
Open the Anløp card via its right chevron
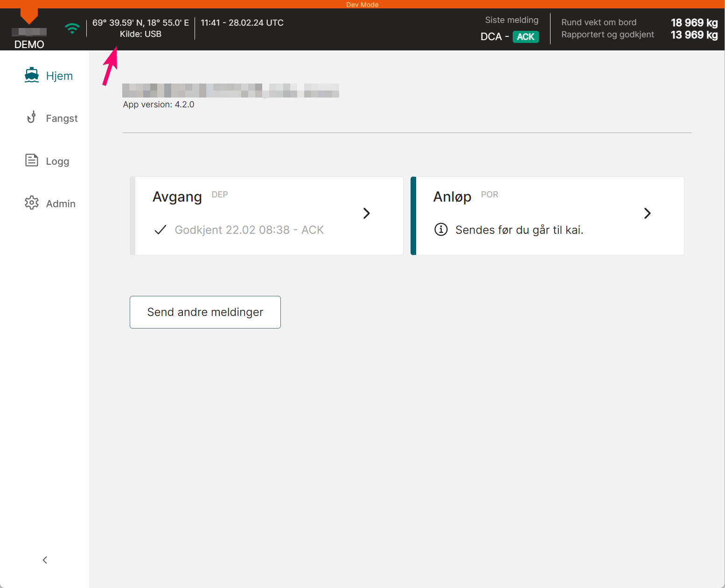[647, 213]
